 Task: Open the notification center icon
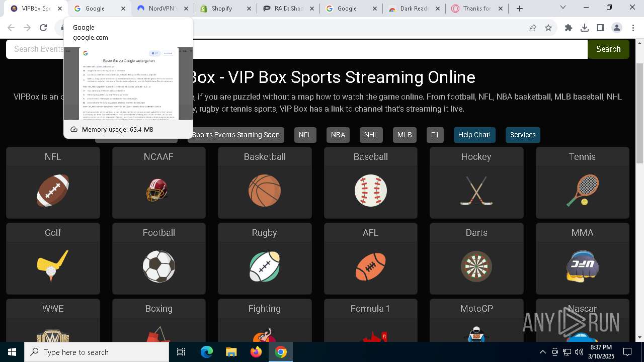(x=627, y=352)
